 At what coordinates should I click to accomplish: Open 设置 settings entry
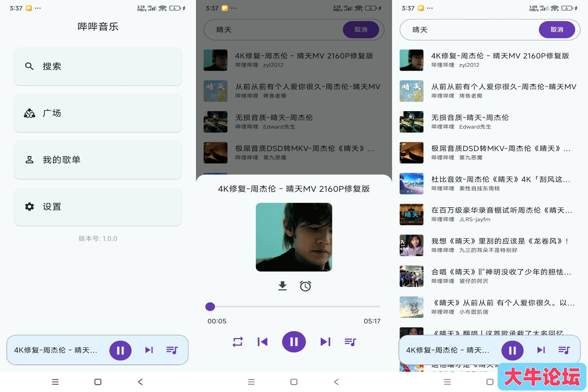coord(98,207)
